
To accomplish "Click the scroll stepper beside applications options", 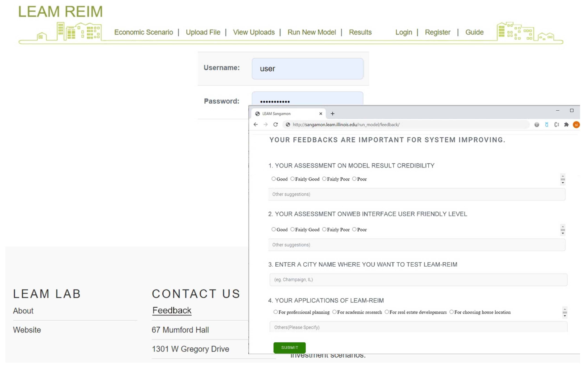I will coord(565,312).
